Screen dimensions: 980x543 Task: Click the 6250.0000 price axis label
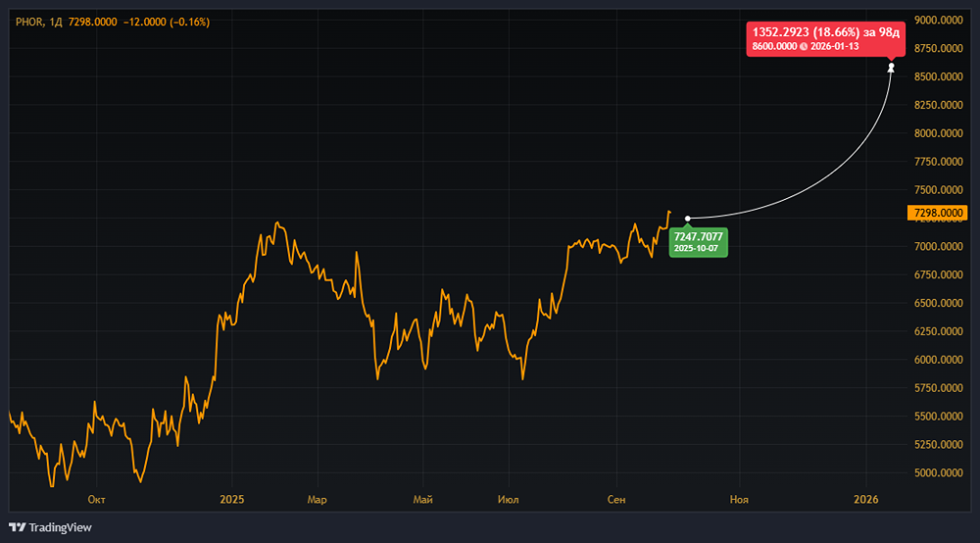tap(938, 331)
